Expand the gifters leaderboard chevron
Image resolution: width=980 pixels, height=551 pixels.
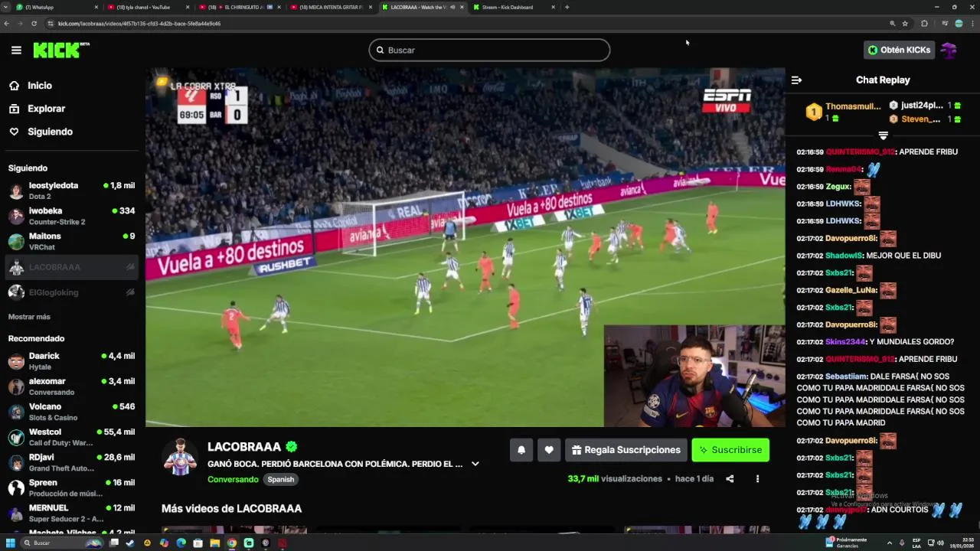[x=883, y=135]
